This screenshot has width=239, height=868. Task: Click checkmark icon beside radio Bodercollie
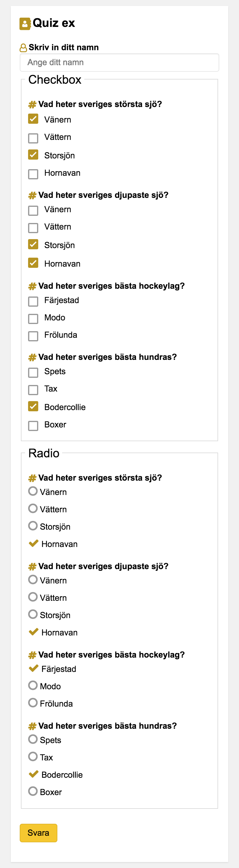[33, 774]
